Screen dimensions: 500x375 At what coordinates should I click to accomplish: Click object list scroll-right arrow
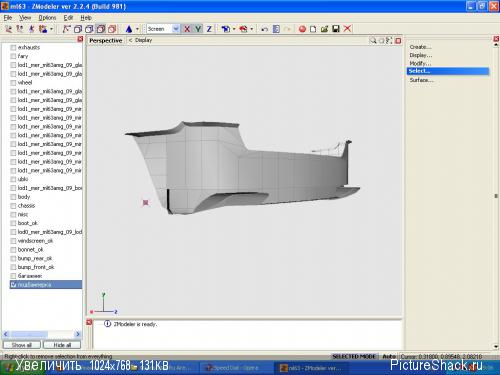(x=78, y=334)
